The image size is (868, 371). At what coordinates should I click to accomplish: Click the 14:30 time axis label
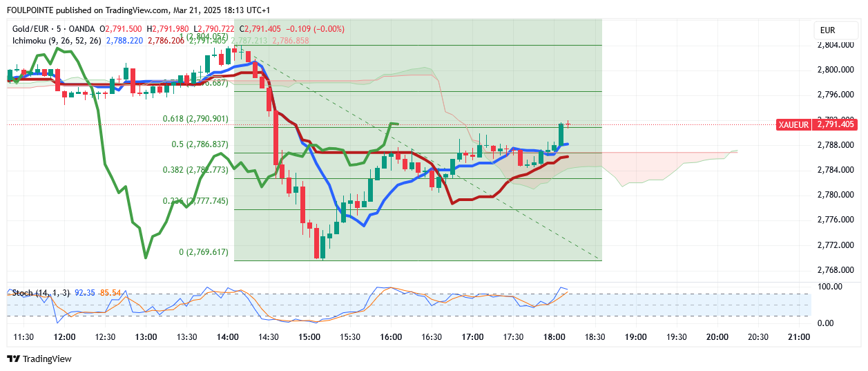point(268,337)
